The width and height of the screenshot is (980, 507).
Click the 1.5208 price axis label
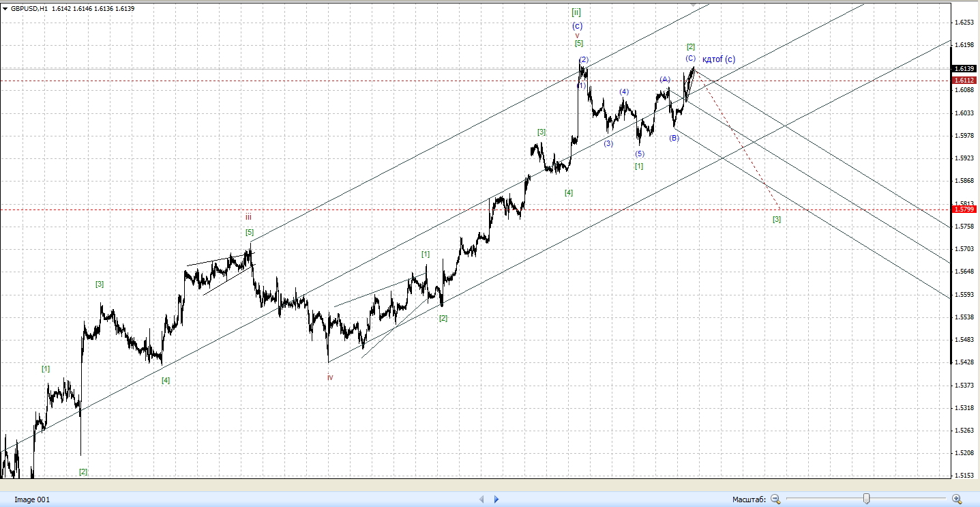pos(964,453)
